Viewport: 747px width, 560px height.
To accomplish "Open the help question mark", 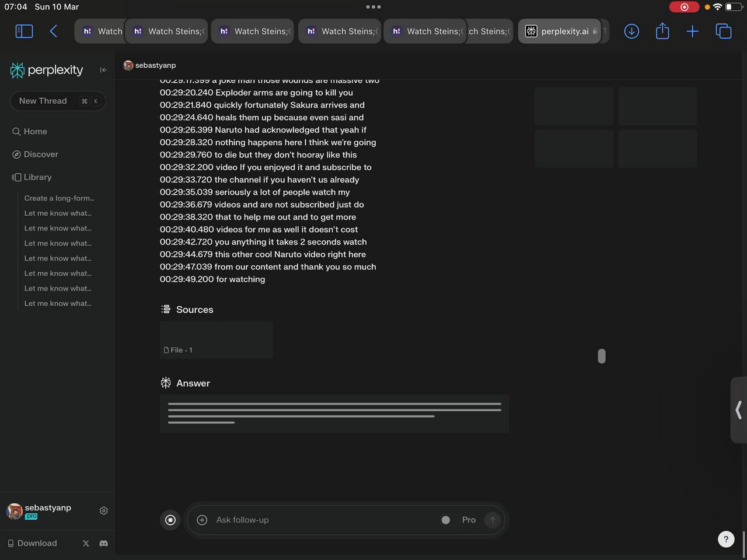I will [726, 539].
